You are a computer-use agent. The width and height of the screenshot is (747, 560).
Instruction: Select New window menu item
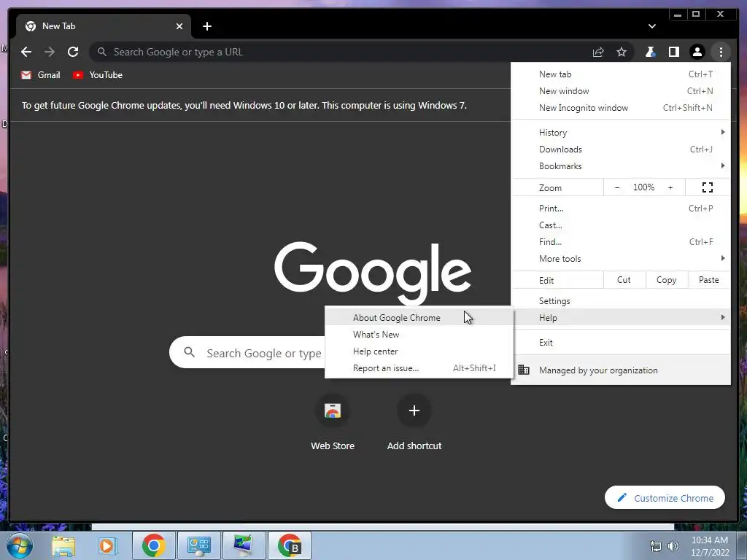[x=621, y=91]
